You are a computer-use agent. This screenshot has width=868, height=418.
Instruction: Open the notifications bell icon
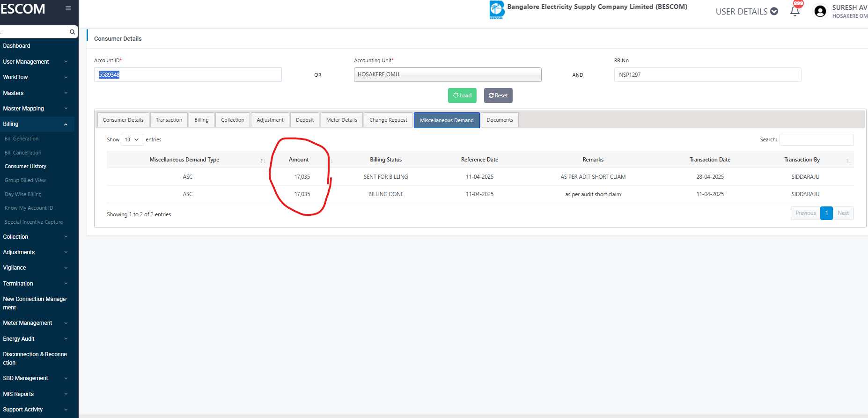(x=794, y=11)
